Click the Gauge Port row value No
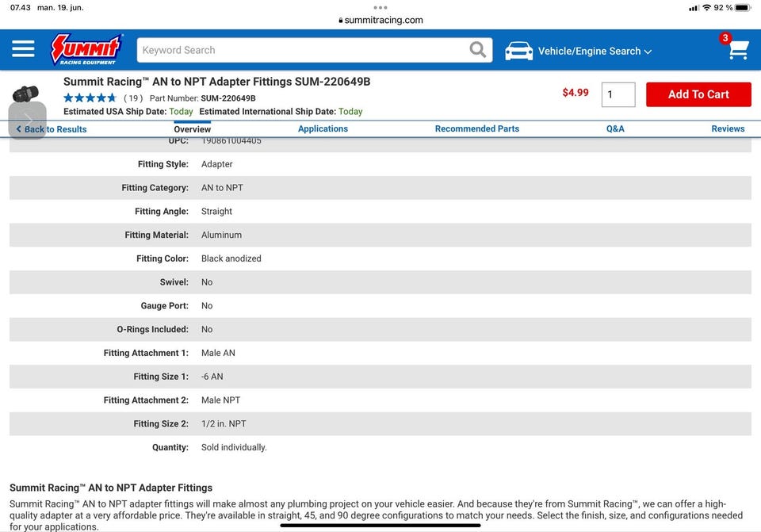The image size is (761, 532). 207,306
